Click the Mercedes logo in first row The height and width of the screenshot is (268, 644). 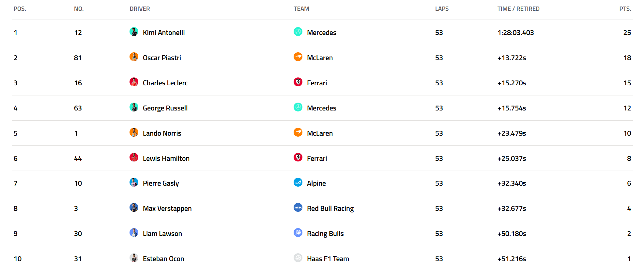click(298, 32)
